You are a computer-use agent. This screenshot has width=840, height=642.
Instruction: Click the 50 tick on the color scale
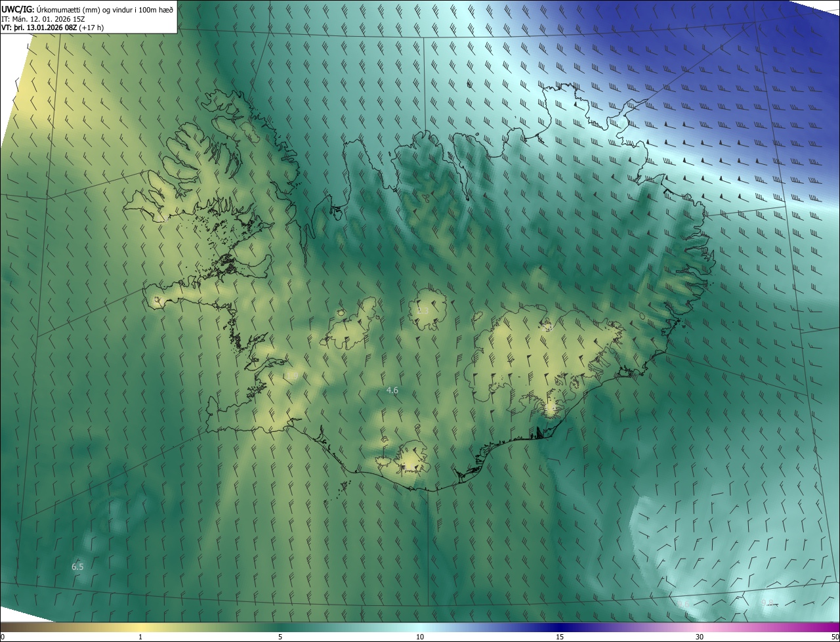835,637
